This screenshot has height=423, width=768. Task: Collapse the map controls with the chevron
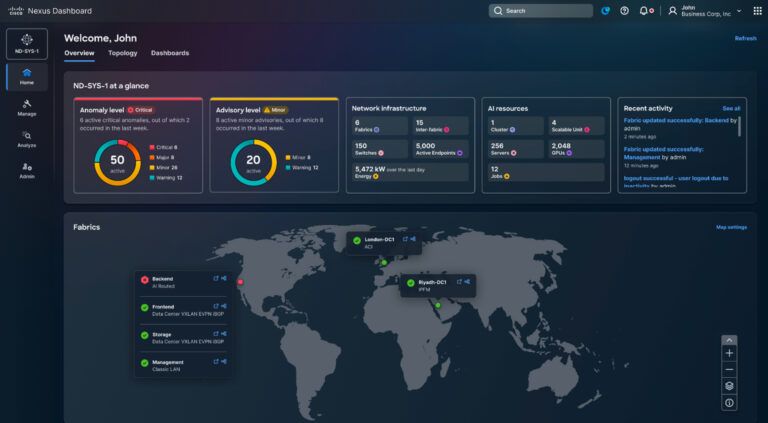click(729, 340)
